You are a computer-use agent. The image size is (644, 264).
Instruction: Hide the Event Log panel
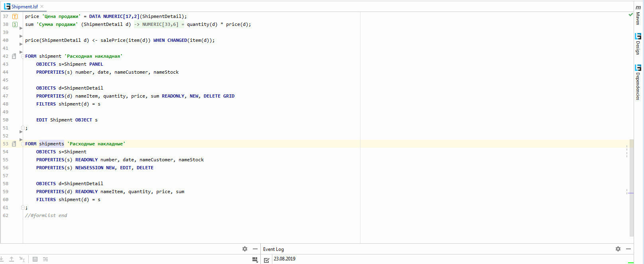pyautogui.click(x=628, y=249)
